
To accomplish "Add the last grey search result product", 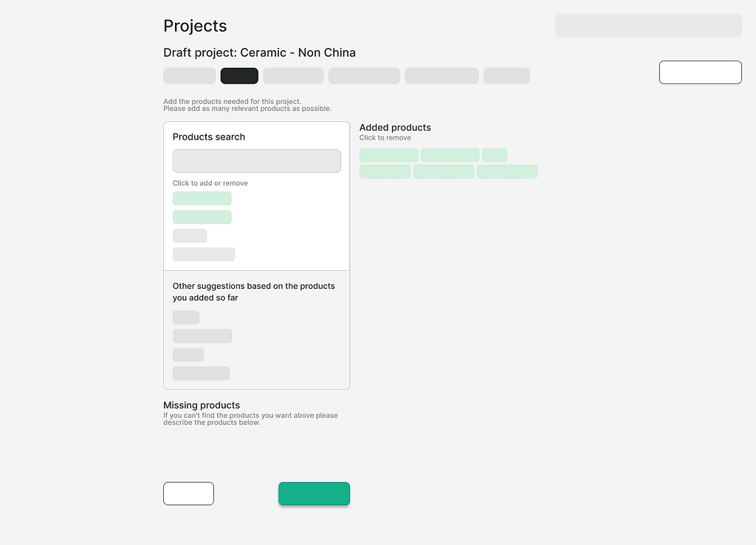I will tap(204, 254).
